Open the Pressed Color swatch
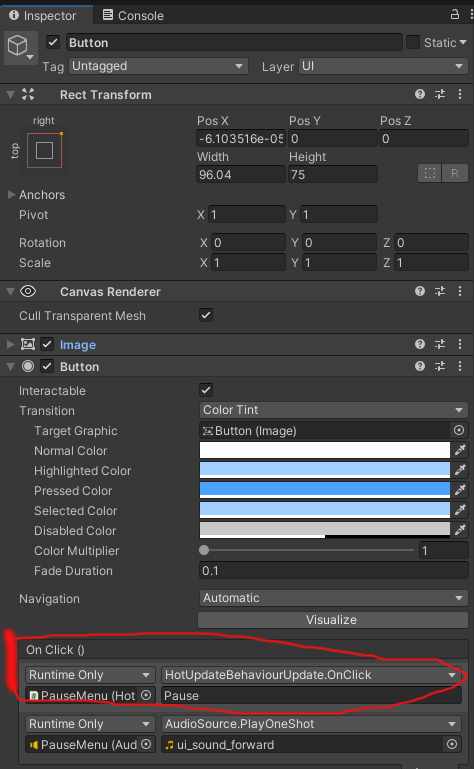 324,489
